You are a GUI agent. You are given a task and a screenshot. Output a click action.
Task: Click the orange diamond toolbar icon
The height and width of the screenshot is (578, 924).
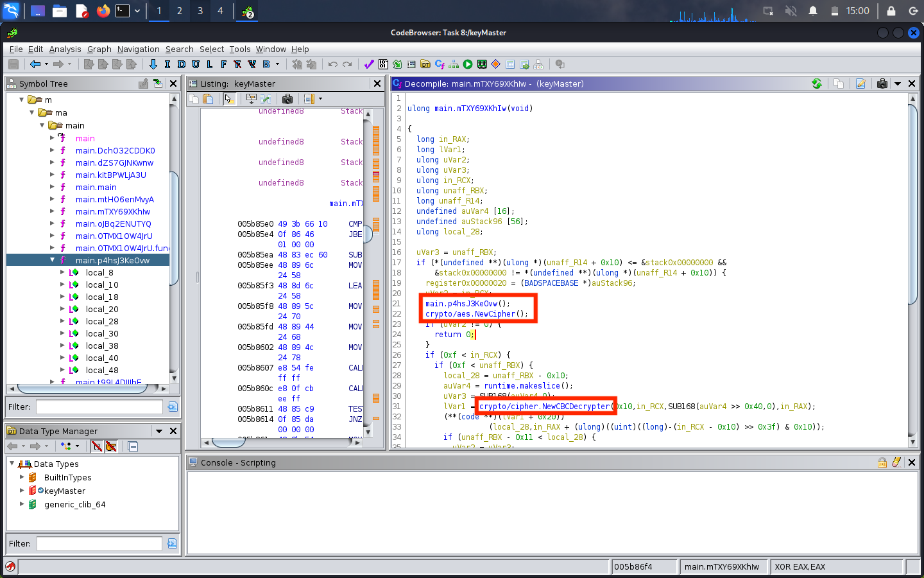[496, 64]
